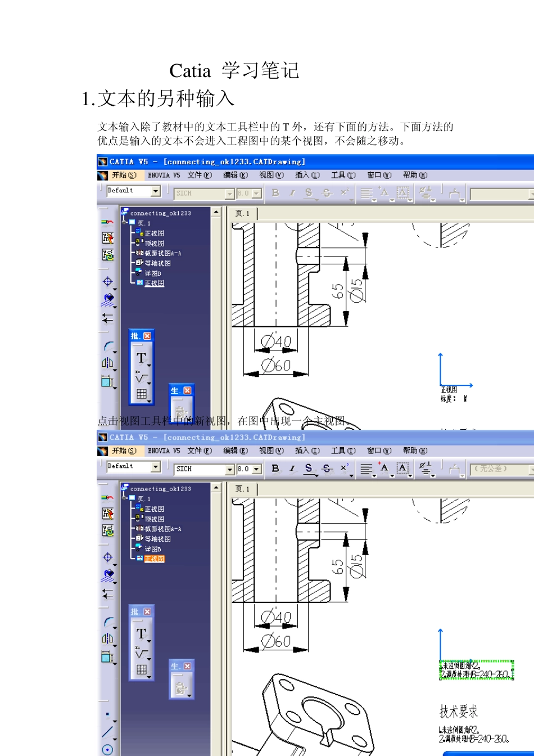Open 插入 menu in first CATIA window
Viewport: 534px width, 756px height.
tap(307, 175)
